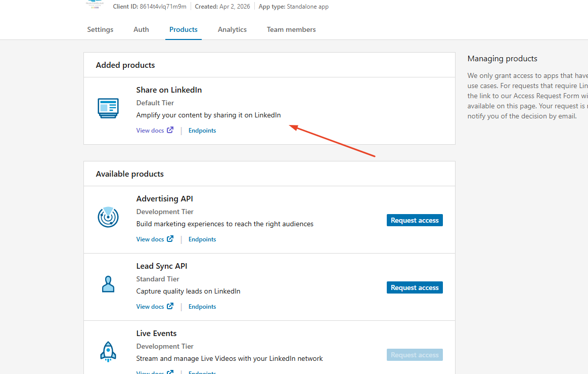Viewport: 588px width, 374px height.
Task: Go to the Team members tab
Action: [291, 29]
